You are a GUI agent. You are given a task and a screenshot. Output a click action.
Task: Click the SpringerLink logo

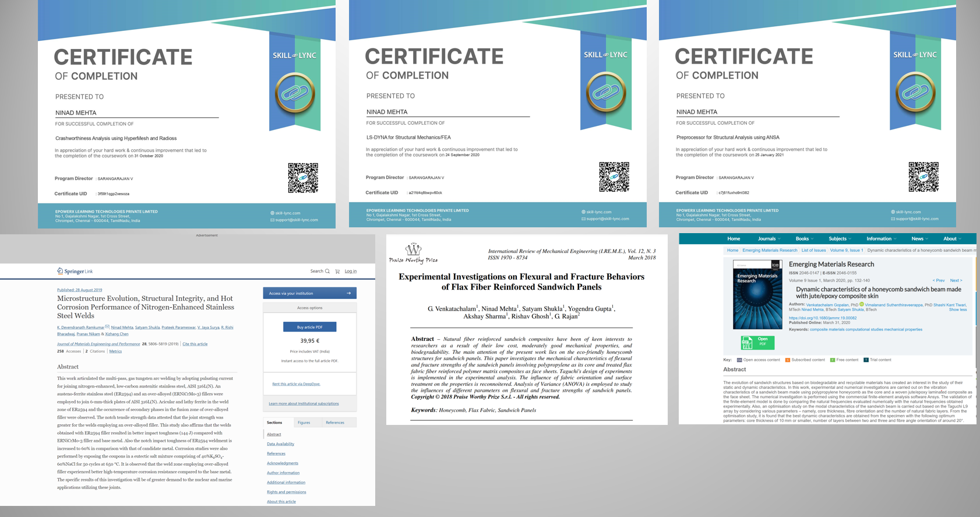pyautogui.click(x=75, y=271)
